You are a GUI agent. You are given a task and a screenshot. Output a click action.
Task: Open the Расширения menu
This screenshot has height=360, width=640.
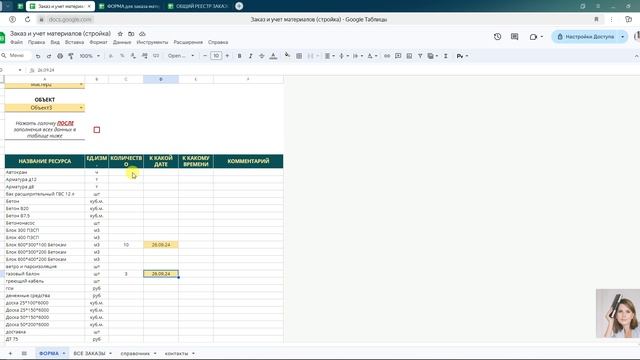click(188, 42)
